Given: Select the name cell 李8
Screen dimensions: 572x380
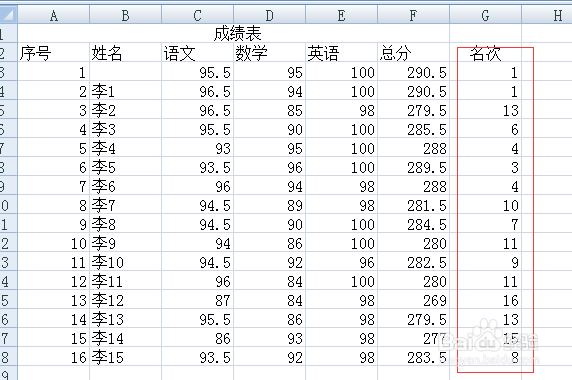Looking at the screenshot, I should click(125, 224).
